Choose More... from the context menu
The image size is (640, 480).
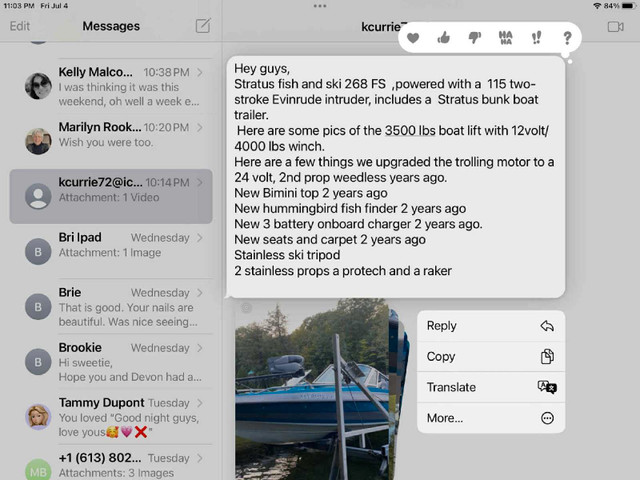[491, 418]
